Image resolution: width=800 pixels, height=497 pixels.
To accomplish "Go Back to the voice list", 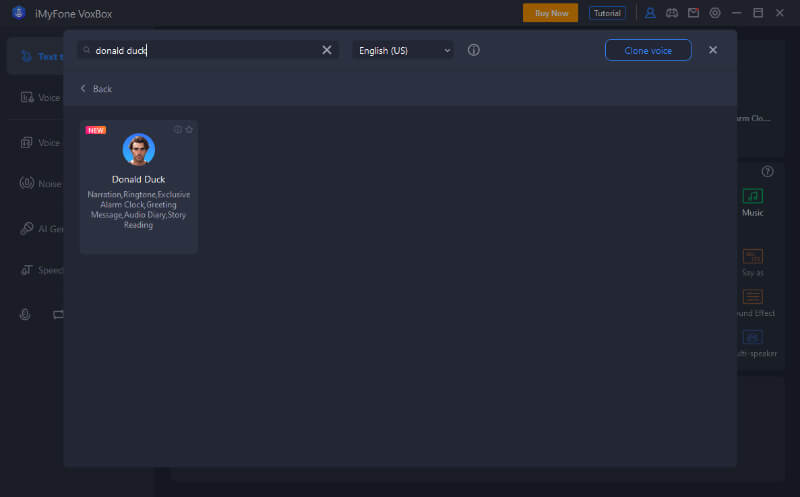I will (x=96, y=89).
